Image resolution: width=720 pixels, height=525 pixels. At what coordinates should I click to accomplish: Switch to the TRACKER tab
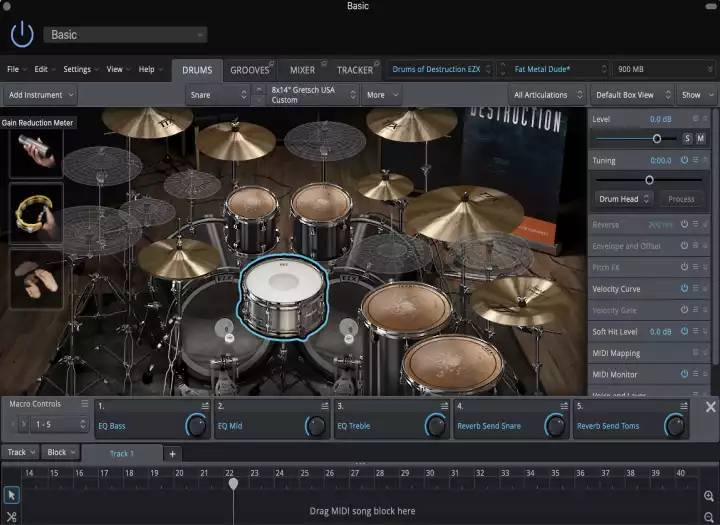tap(355, 70)
